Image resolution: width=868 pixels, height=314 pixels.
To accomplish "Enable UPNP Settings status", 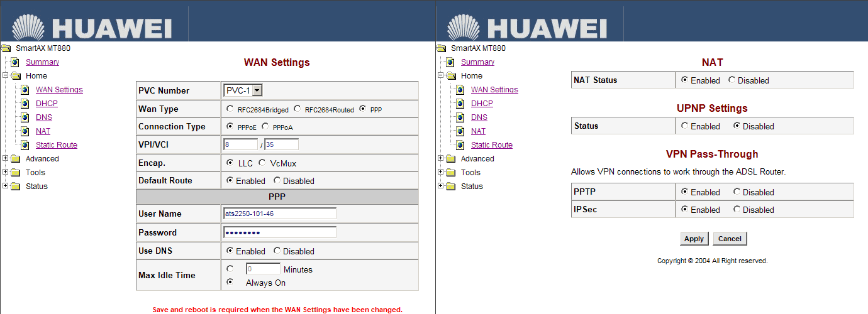I will point(684,126).
